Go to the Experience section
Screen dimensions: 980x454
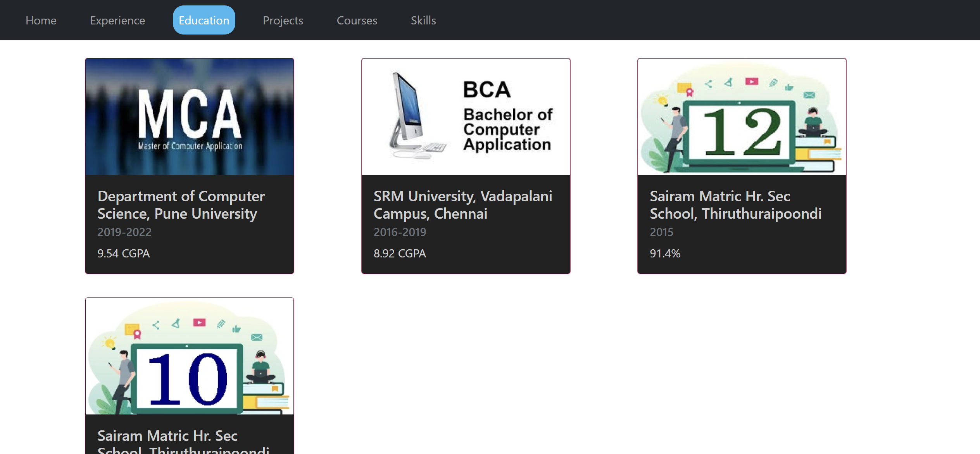117,20
